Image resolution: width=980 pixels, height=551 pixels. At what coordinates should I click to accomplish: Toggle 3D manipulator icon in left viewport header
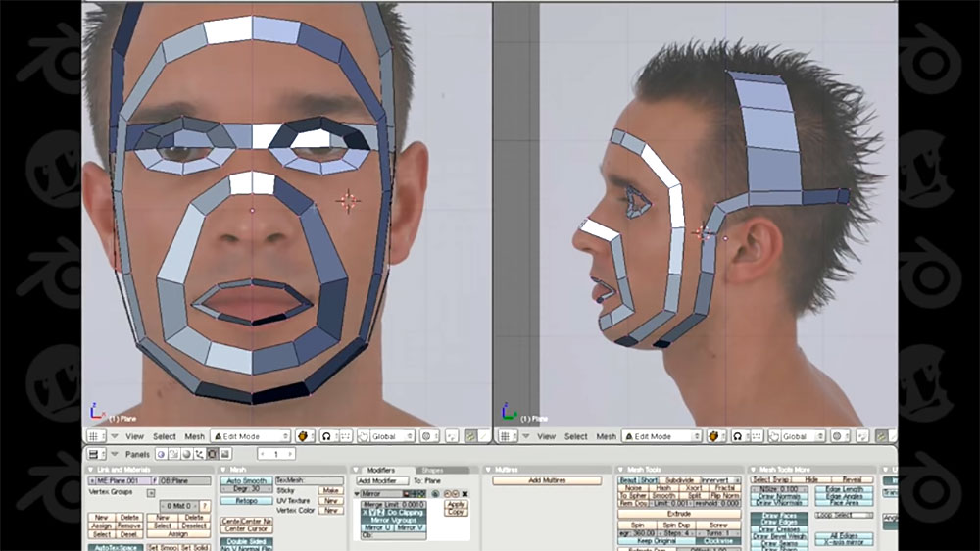tap(346, 436)
